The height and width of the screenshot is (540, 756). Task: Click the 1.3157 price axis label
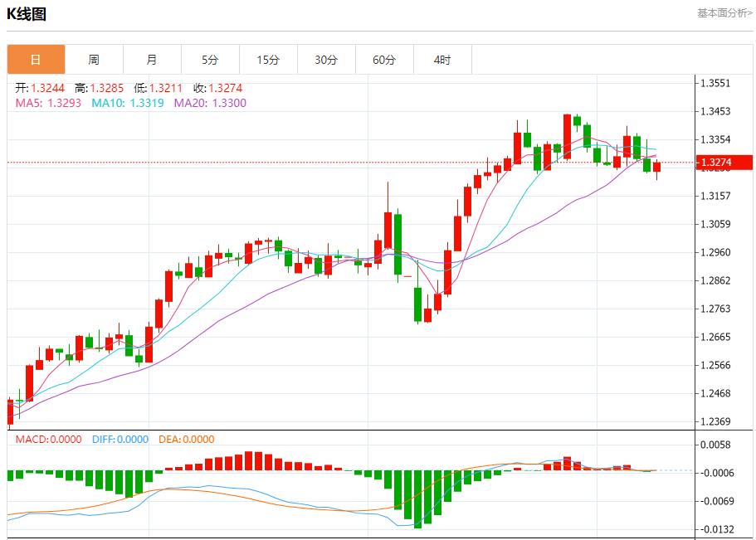[715, 196]
